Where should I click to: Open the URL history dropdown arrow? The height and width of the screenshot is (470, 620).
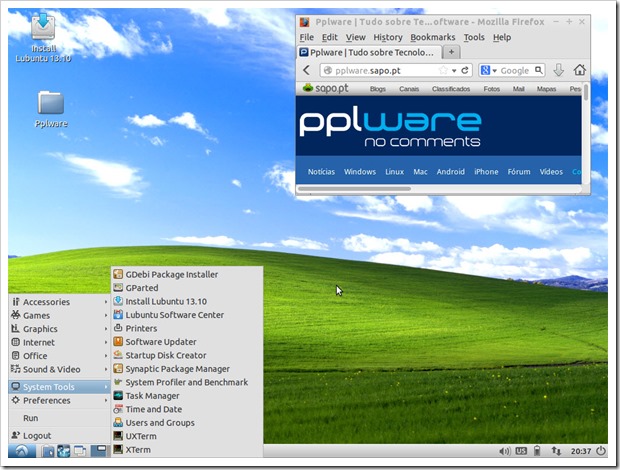coord(454,71)
